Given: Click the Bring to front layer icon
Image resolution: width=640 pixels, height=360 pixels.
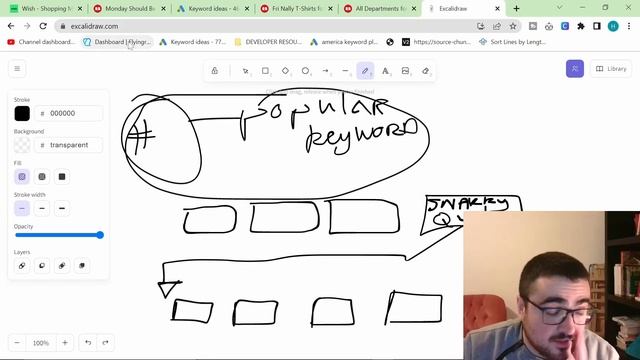Looking at the screenshot, I should 82,266.
